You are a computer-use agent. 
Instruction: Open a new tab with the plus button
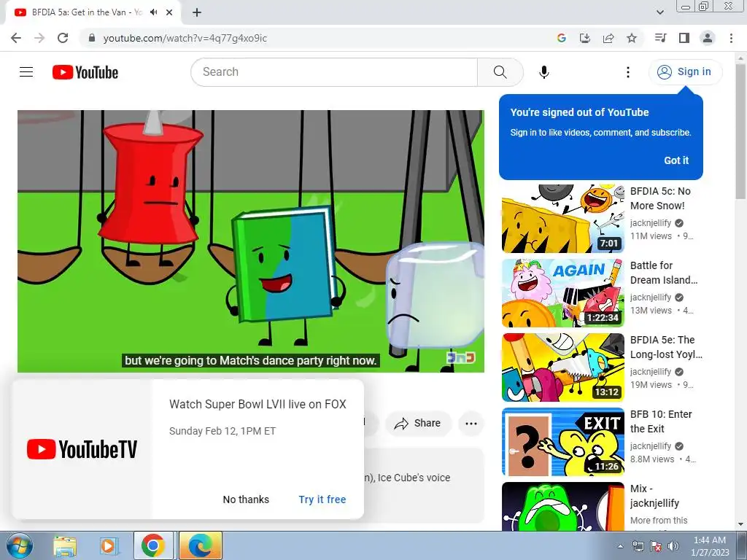[x=197, y=12]
